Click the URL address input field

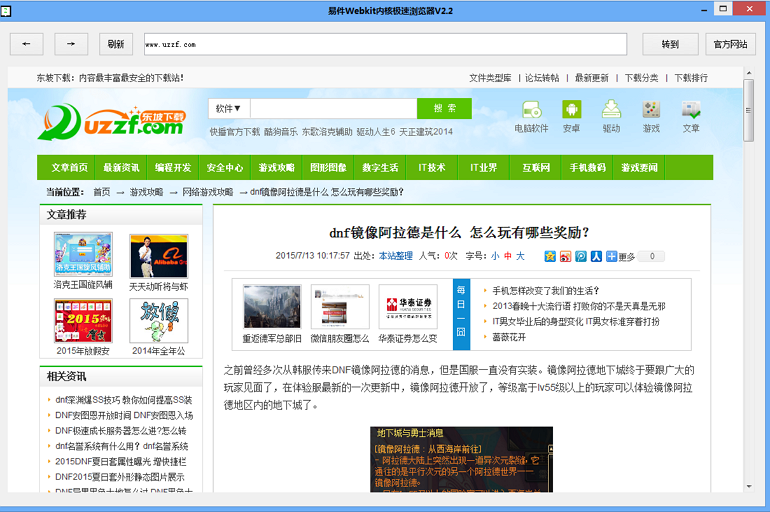[x=385, y=44]
